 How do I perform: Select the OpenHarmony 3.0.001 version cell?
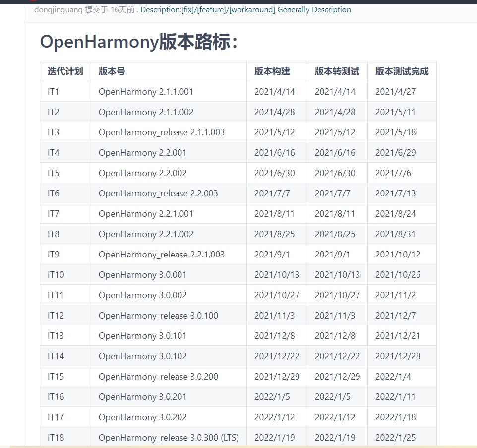click(x=142, y=275)
